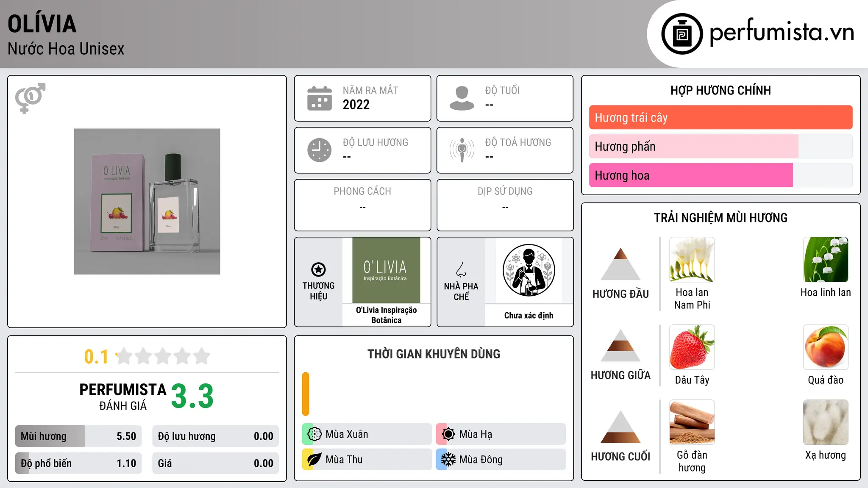Select the Hoa linh lan note image
Screen dimensions: 868x488
(826, 260)
